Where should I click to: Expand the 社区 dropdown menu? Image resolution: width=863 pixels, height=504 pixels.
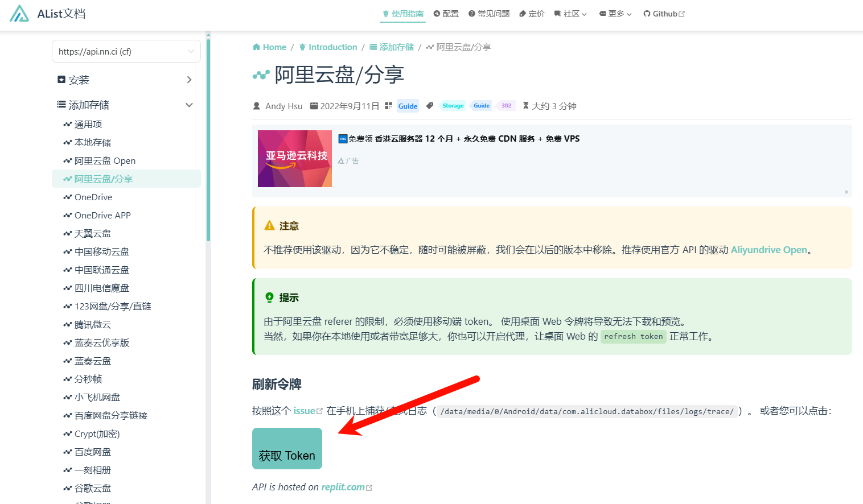tap(570, 14)
